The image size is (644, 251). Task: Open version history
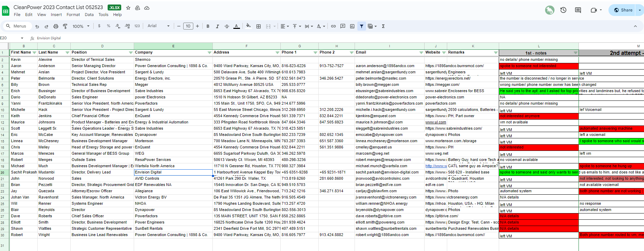(x=563, y=10)
